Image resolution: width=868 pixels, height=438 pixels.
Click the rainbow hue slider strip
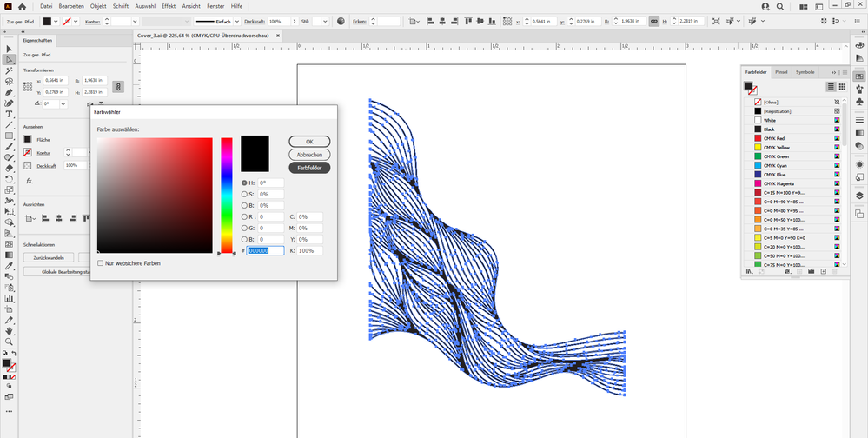tap(227, 196)
